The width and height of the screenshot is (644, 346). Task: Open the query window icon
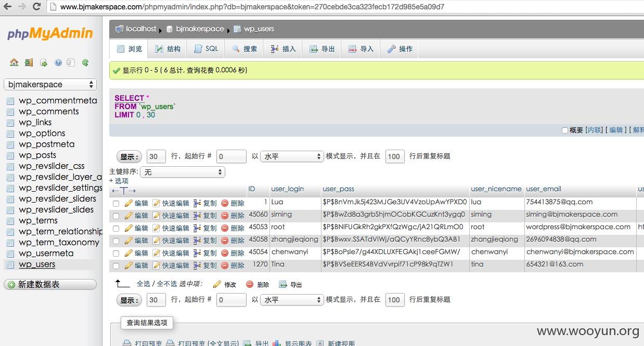44,62
